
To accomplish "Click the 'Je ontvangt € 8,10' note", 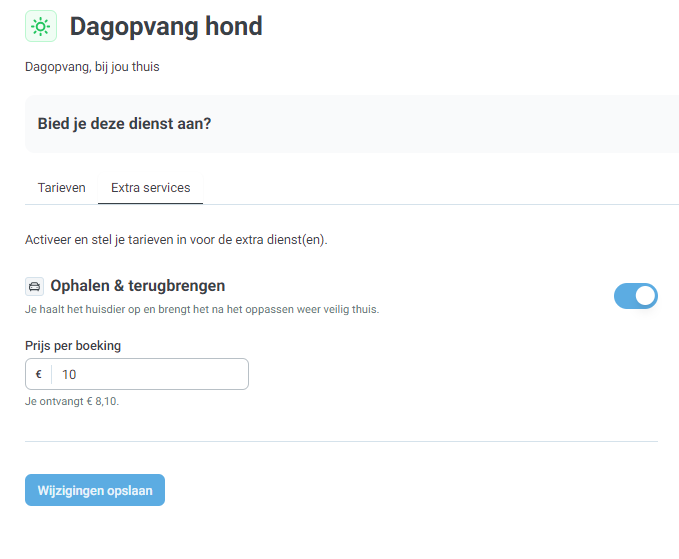I will 72,401.
